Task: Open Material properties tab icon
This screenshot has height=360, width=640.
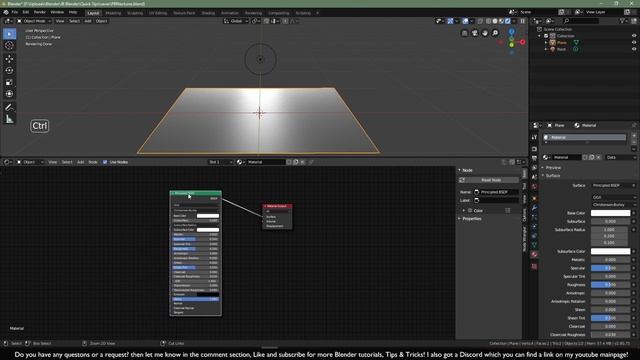Action: pyautogui.click(x=534, y=254)
